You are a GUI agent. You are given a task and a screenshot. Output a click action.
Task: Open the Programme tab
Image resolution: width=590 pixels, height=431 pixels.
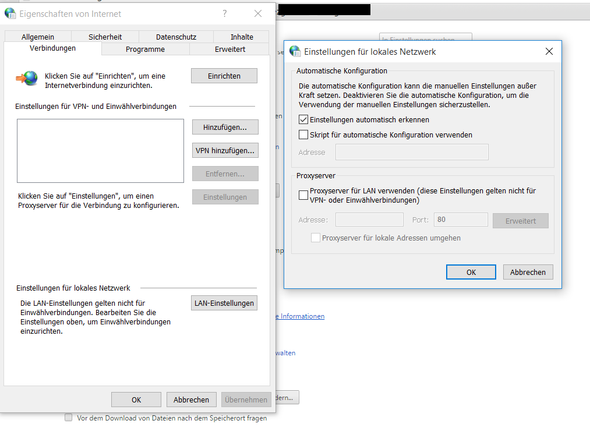point(145,49)
